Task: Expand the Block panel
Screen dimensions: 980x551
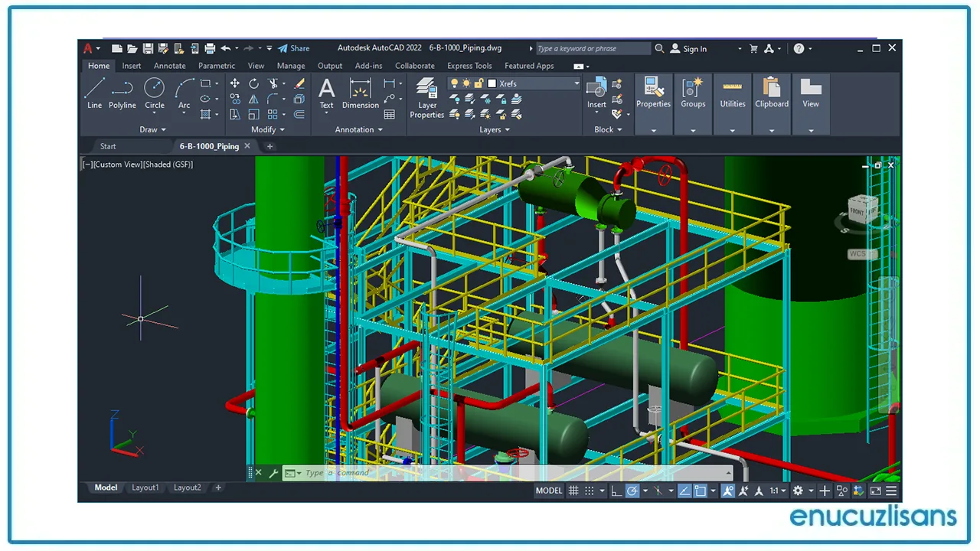Action: tap(609, 129)
